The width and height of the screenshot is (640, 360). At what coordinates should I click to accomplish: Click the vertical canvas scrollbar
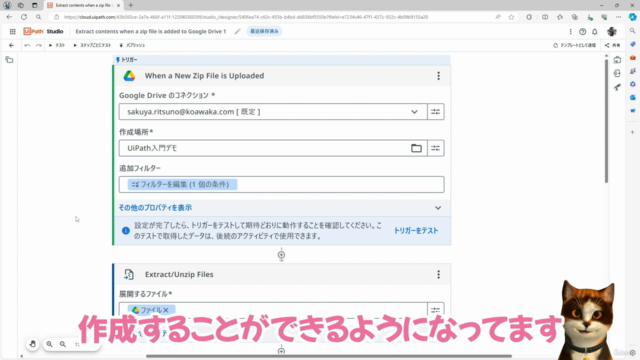point(606,120)
